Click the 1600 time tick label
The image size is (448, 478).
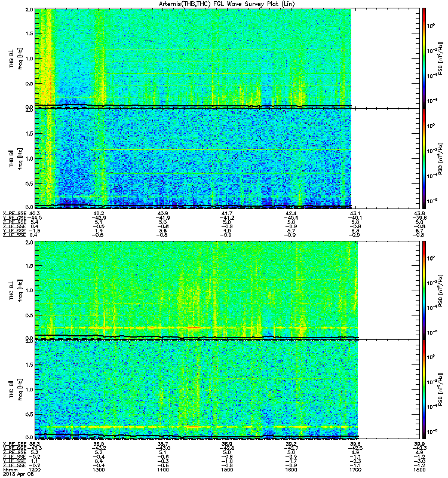coord(291,470)
